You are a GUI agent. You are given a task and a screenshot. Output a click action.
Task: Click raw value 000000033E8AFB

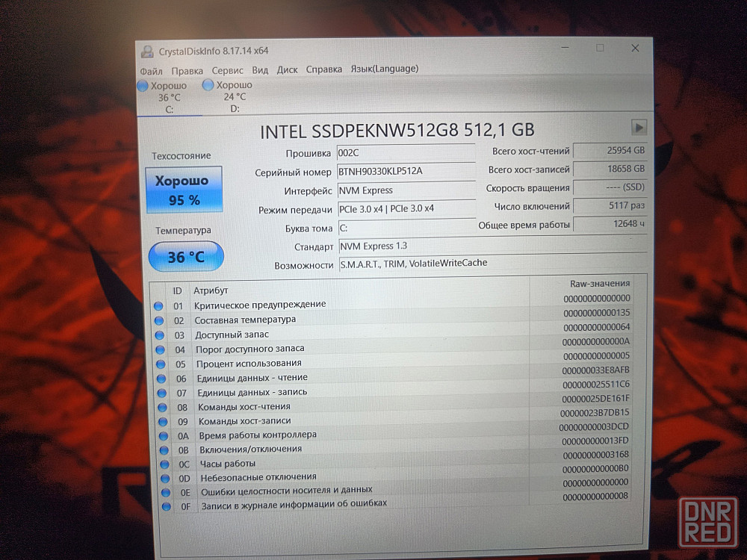595,370
